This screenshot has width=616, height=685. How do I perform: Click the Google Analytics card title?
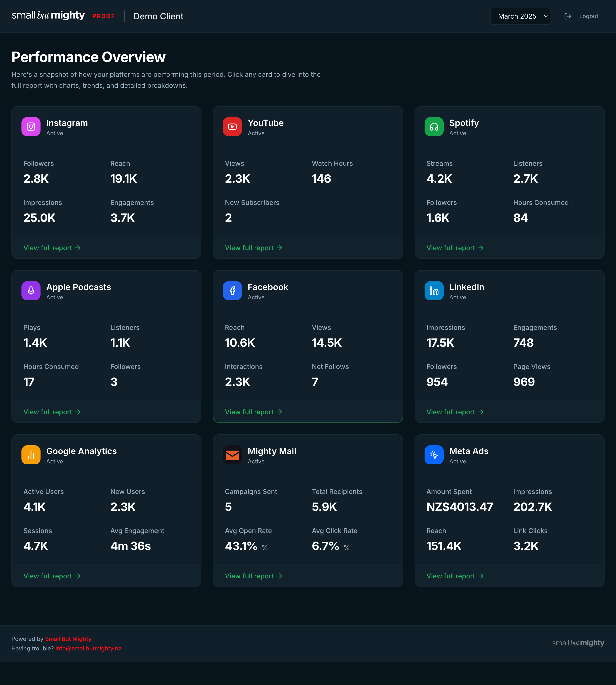pos(81,451)
